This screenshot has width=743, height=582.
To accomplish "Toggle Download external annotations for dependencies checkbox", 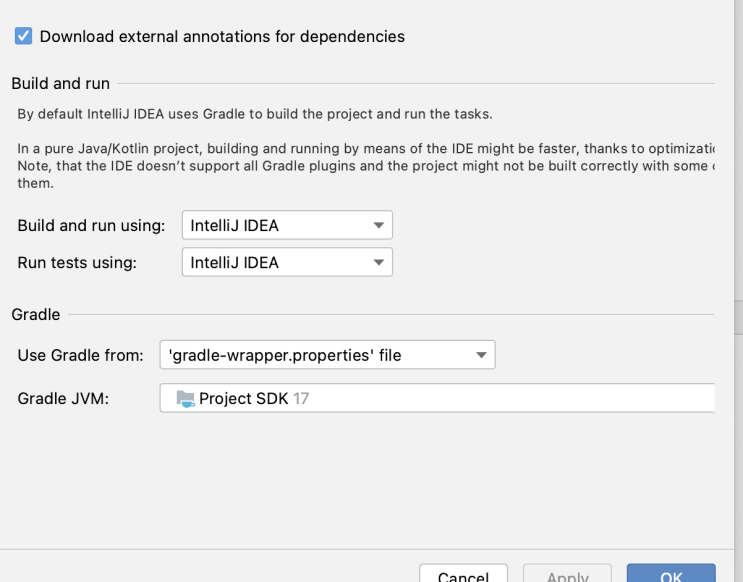I will pyautogui.click(x=24, y=36).
